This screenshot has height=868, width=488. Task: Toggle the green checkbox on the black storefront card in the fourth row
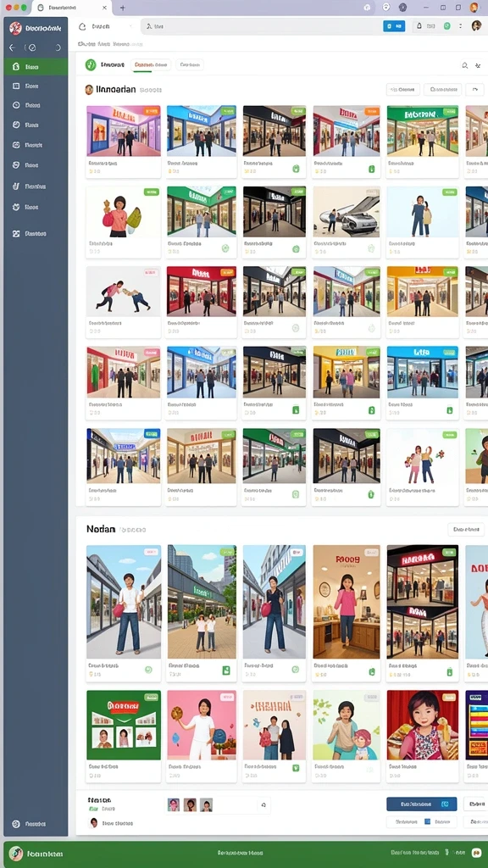tap(296, 410)
